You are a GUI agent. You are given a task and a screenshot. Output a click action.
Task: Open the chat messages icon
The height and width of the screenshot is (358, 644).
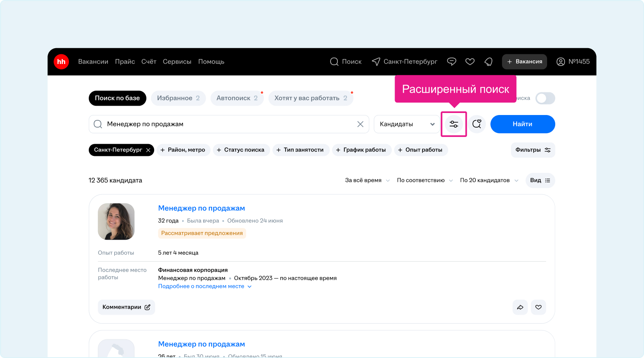451,62
